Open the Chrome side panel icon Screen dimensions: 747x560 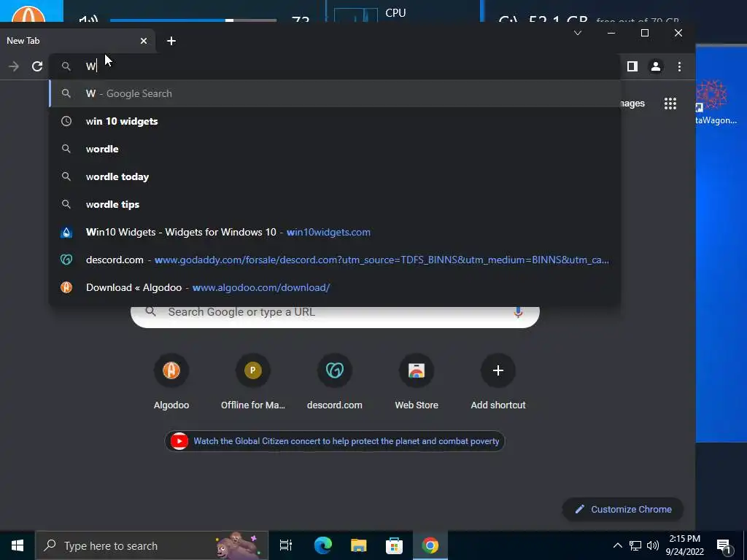[x=632, y=66]
